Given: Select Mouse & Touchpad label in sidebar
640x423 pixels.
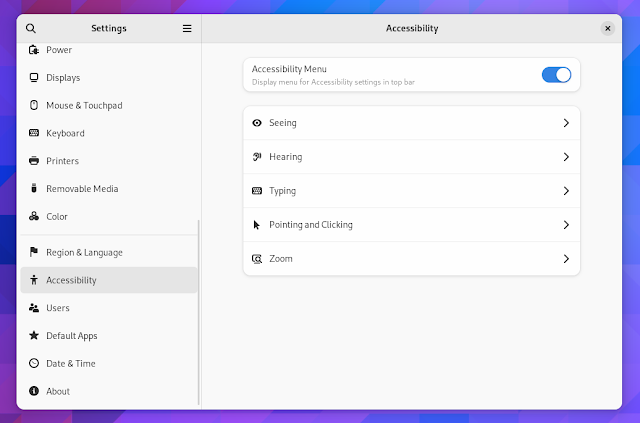Looking at the screenshot, I should coord(84,105).
